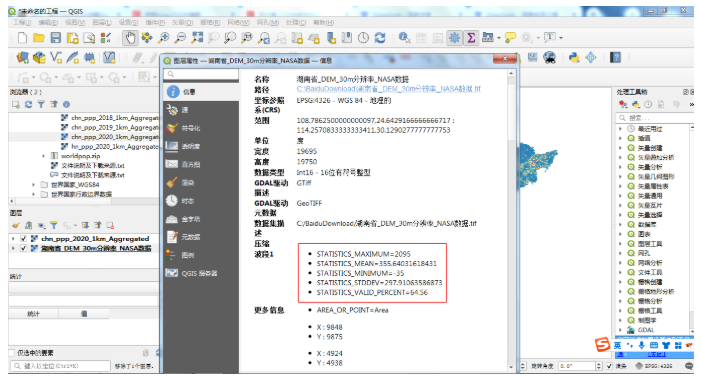Open the 工程 menu
The height and width of the screenshot is (376, 701).
click(22, 22)
